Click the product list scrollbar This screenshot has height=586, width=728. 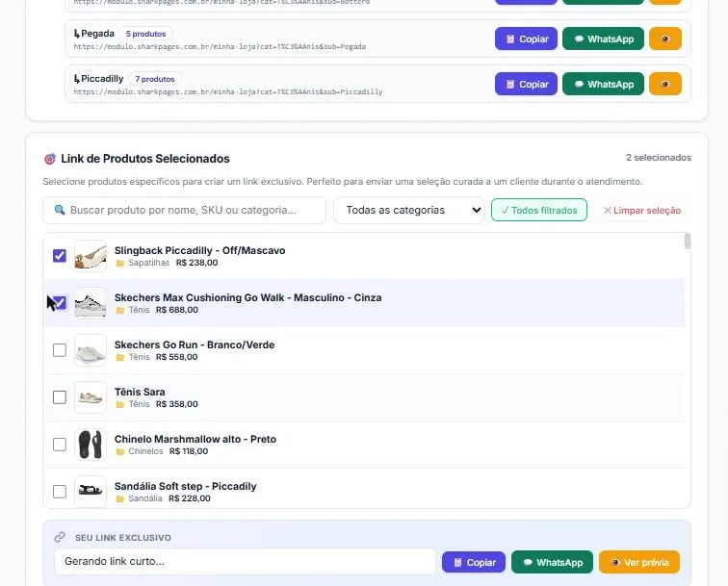tap(688, 242)
